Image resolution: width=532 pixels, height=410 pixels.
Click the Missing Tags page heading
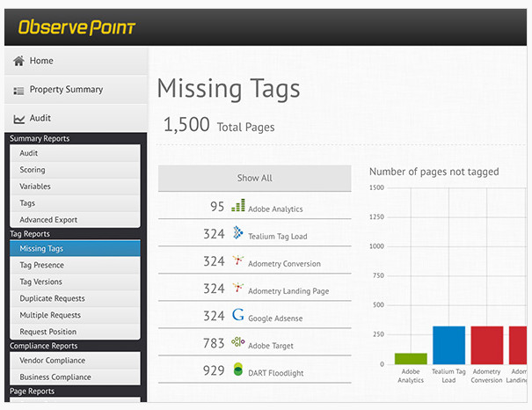tap(229, 89)
